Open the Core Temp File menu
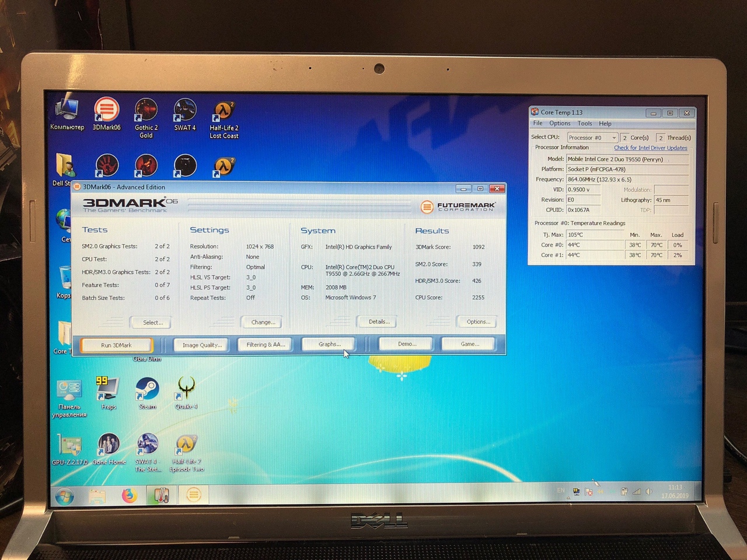Viewport: 747px width, 560px height. coord(537,123)
